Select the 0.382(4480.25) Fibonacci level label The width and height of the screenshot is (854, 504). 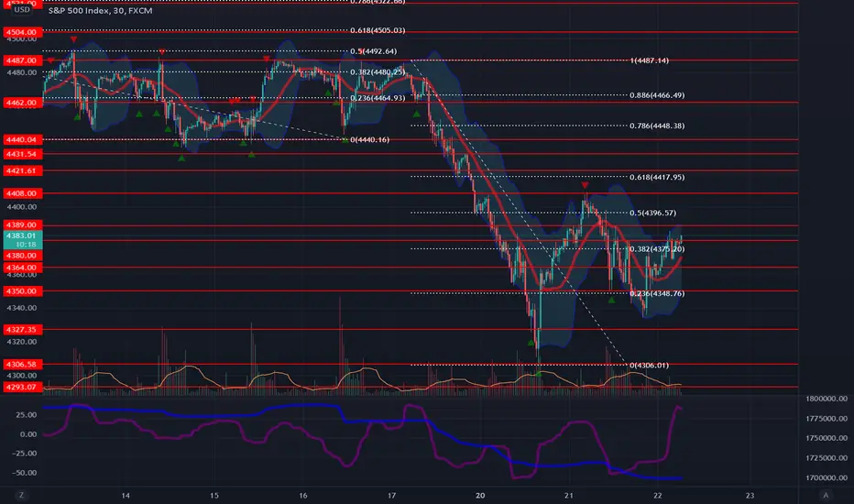point(378,71)
